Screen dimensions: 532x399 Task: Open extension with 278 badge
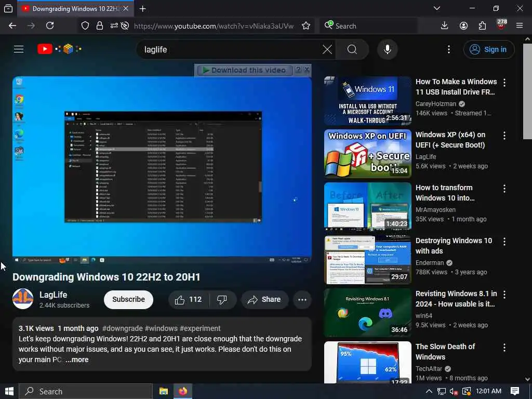click(x=501, y=25)
